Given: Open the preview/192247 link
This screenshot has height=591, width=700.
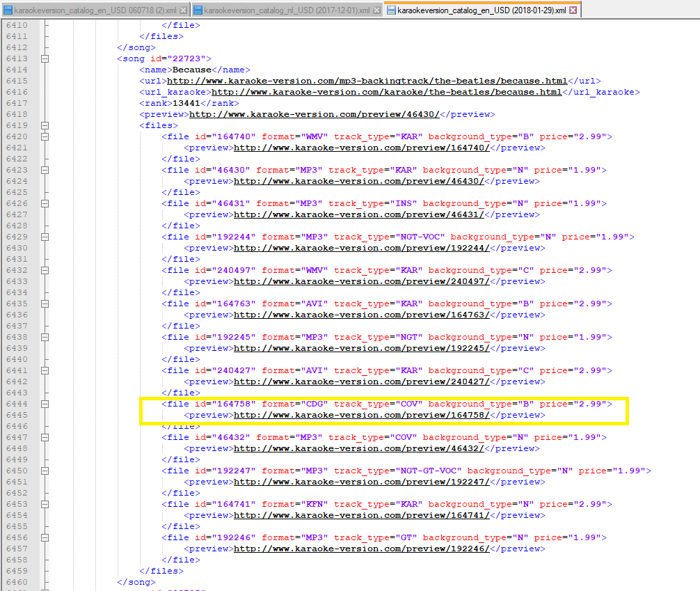Looking at the screenshot, I should point(361,482).
